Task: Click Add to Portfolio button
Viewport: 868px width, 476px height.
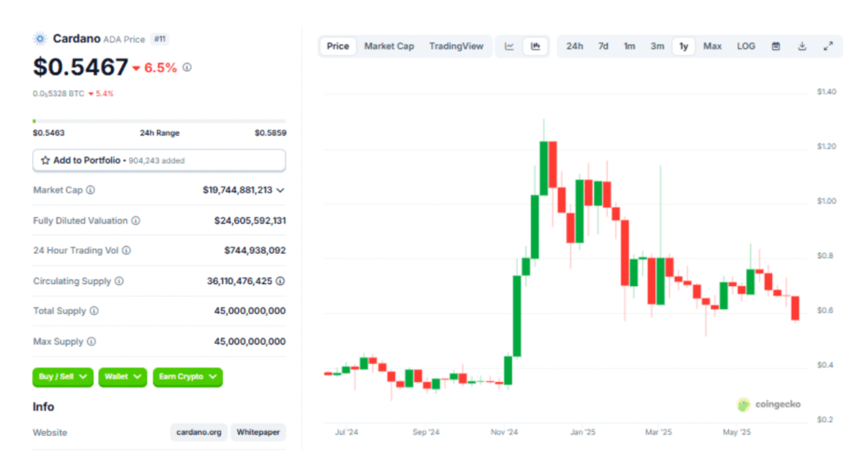Action: pos(159,160)
